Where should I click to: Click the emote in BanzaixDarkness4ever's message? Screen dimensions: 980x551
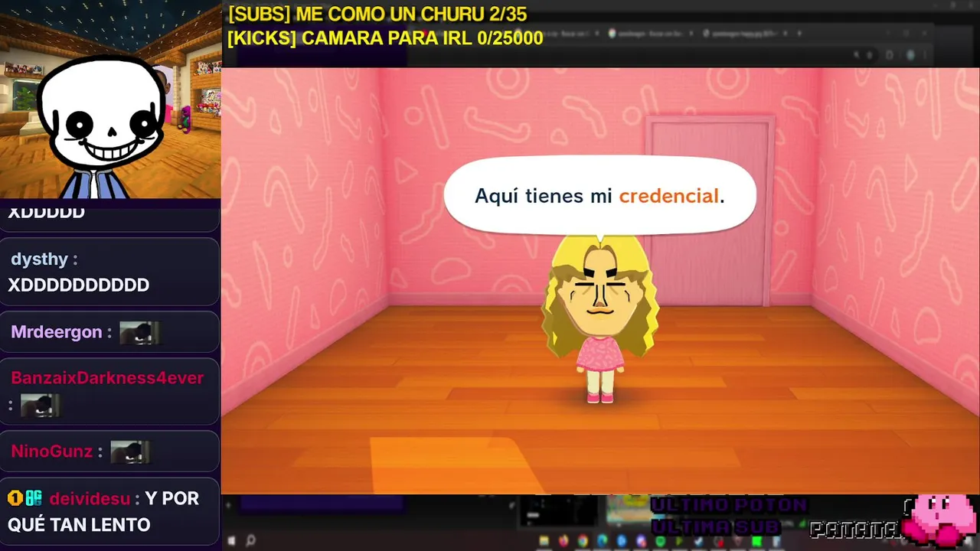tap(40, 406)
